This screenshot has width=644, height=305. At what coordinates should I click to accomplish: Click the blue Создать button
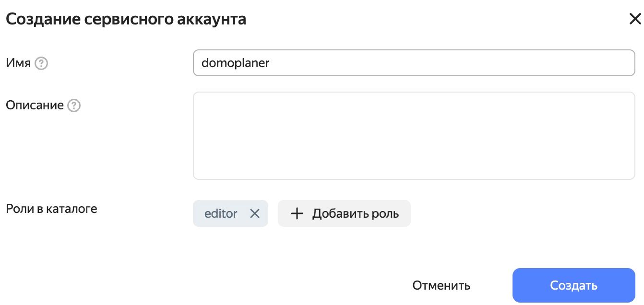573,285
